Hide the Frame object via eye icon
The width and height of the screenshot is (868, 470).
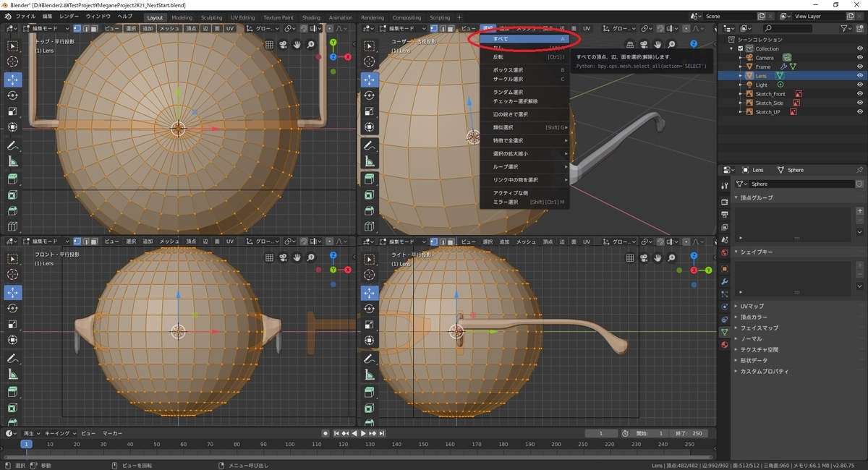pos(859,67)
